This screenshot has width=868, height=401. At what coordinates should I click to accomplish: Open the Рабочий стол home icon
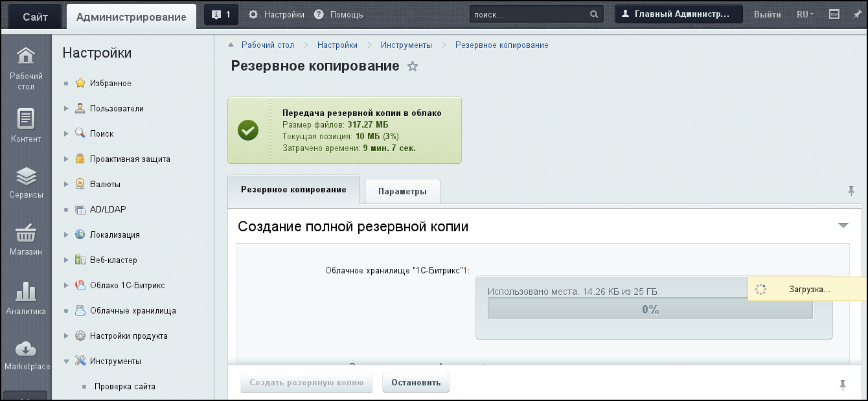[x=25, y=57]
